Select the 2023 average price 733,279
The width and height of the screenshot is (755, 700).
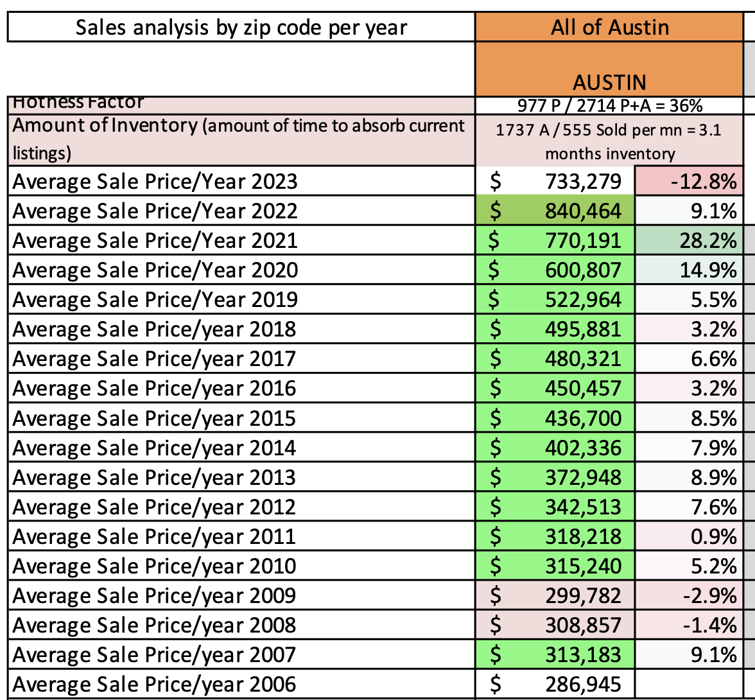click(555, 182)
